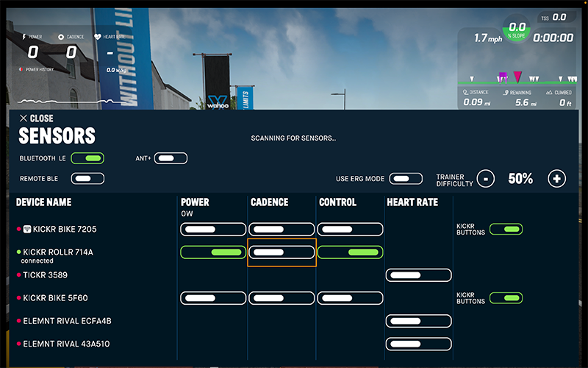Screen dimensions: 588x368
Task: Decrease trainer difficulty with minus button
Action: (486, 179)
